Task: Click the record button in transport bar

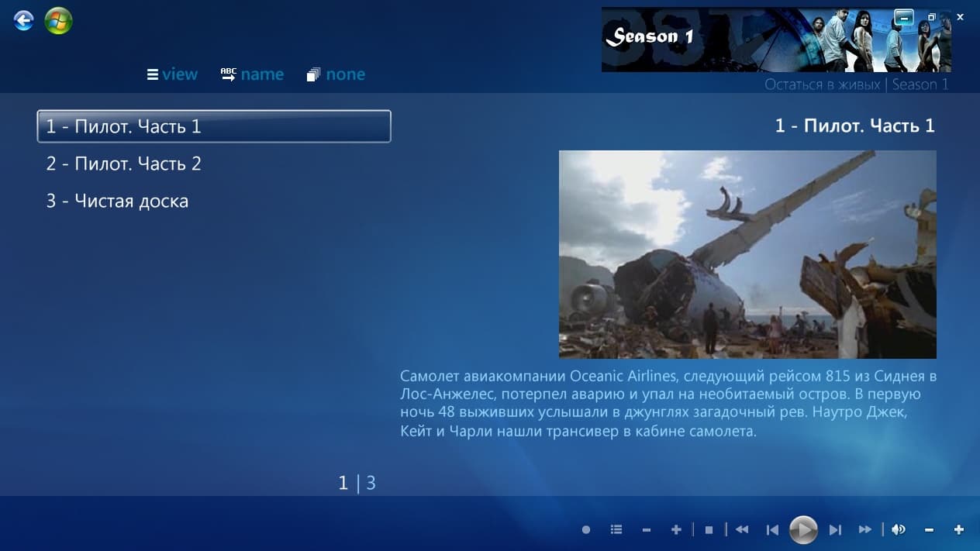Action: 586,530
